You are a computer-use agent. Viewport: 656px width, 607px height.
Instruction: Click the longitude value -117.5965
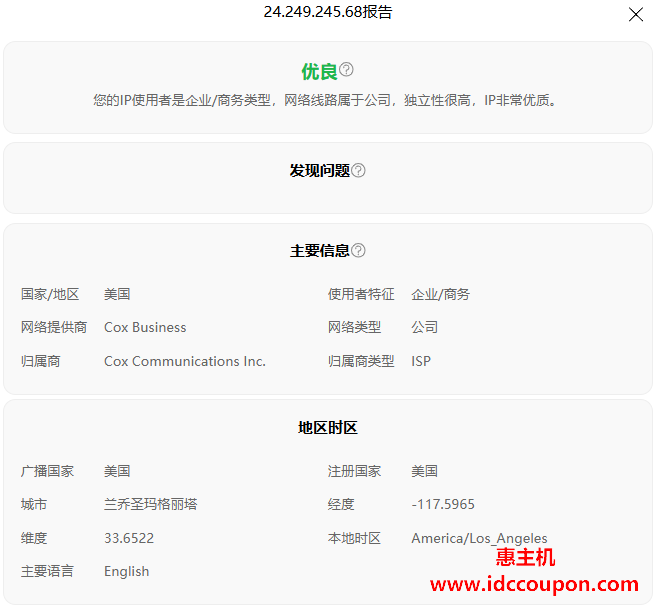(x=443, y=504)
